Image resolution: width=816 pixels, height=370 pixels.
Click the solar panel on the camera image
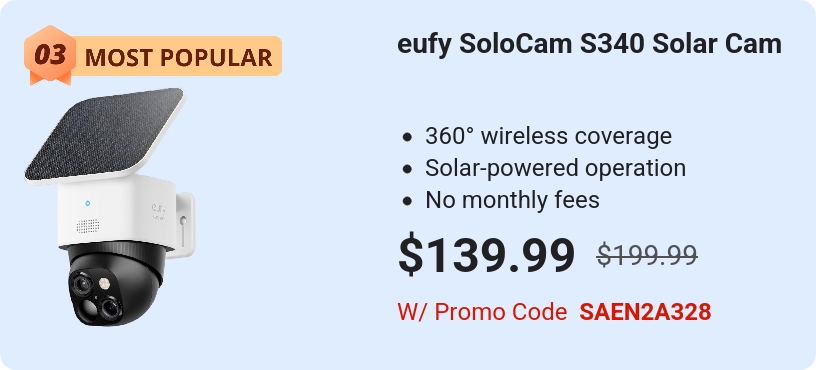click(105, 133)
